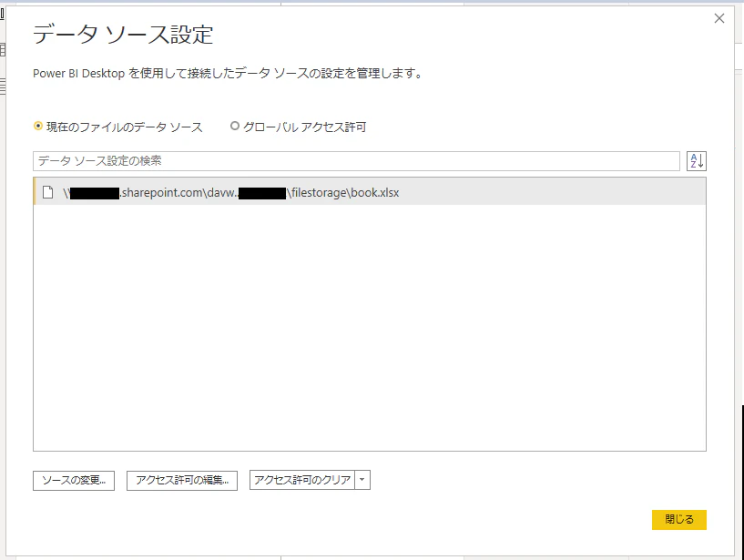Select グローバル アクセス許可 radio button
The image size is (744, 560).
point(234,127)
